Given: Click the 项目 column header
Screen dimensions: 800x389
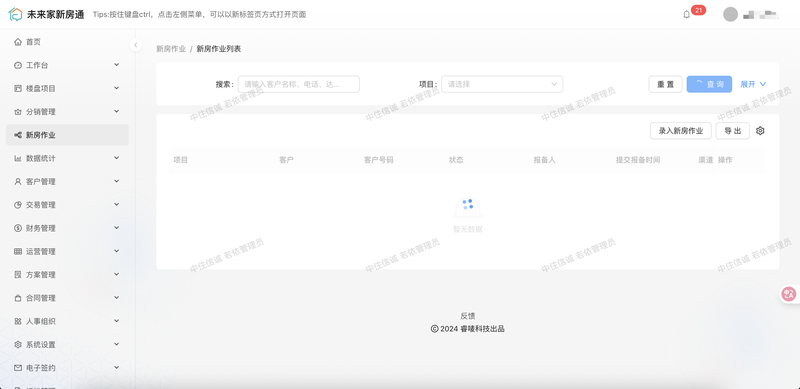Looking at the screenshot, I should pos(181,160).
